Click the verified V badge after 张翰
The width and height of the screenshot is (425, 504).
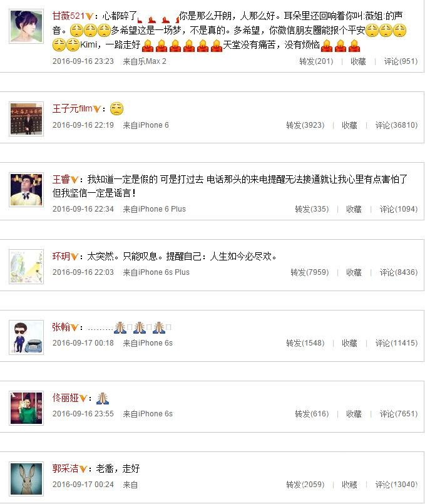tap(74, 327)
